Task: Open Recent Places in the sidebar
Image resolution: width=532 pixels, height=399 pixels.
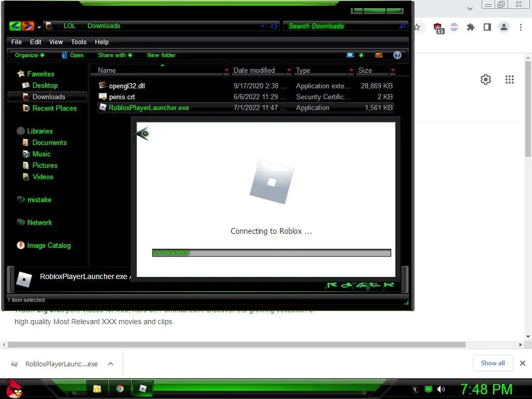Action: point(54,108)
